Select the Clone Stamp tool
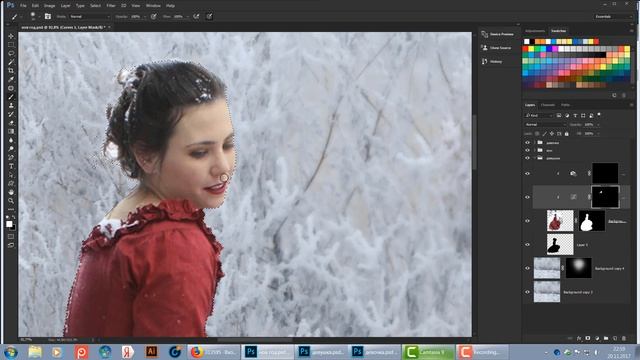 point(11,105)
